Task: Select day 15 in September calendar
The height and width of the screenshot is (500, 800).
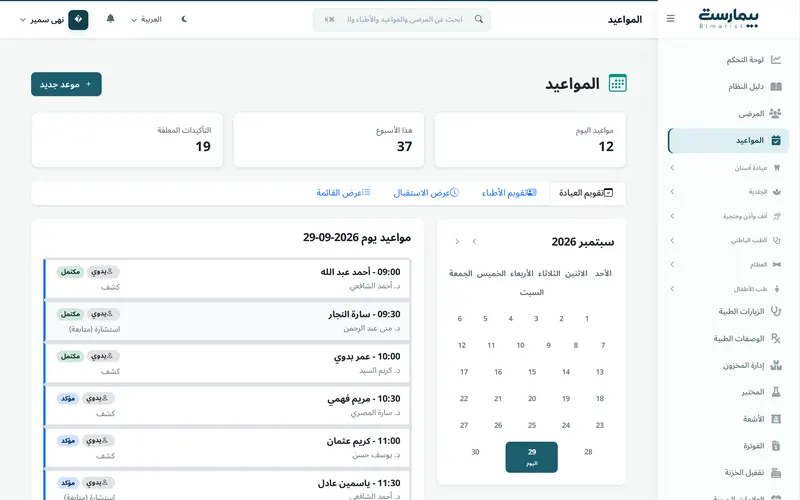Action: click(x=532, y=372)
